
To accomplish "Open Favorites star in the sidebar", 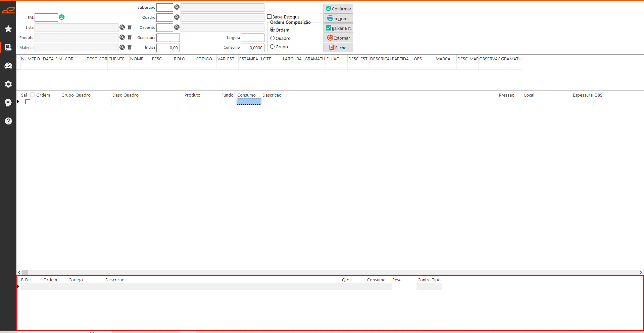I will click(x=8, y=29).
